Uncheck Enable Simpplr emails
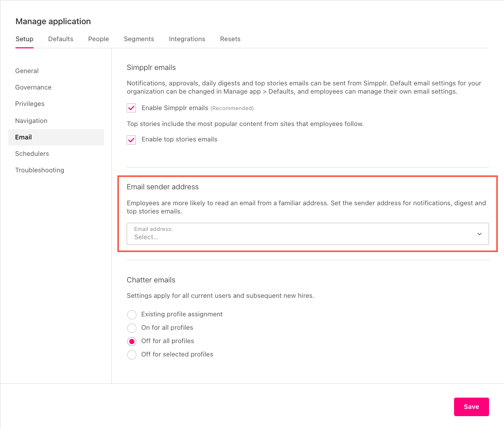The image size is (504, 429). (x=131, y=108)
